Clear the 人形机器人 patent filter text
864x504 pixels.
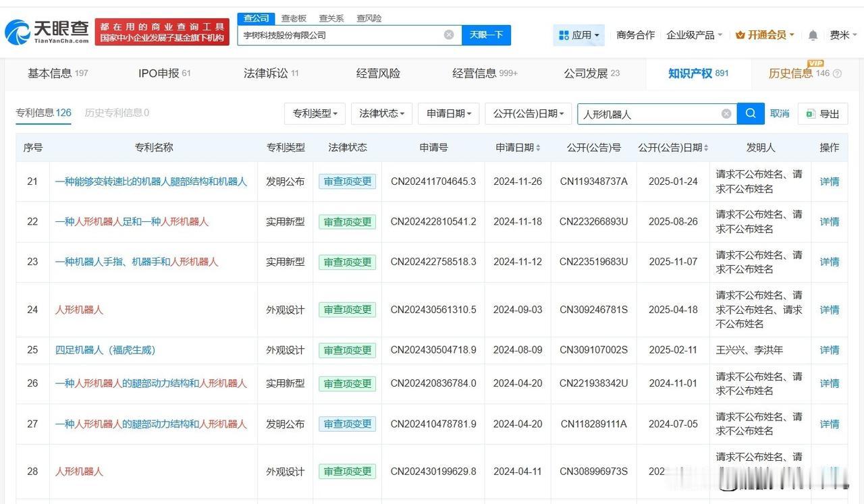point(726,114)
